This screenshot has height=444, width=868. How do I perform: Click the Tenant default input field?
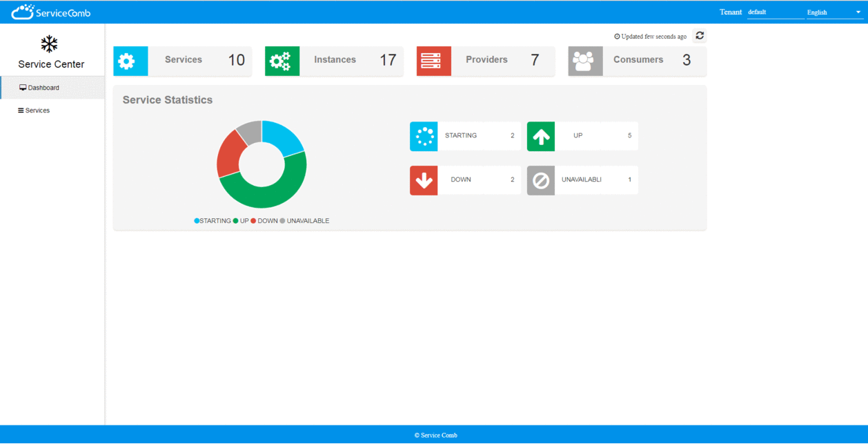(x=775, y=12)
